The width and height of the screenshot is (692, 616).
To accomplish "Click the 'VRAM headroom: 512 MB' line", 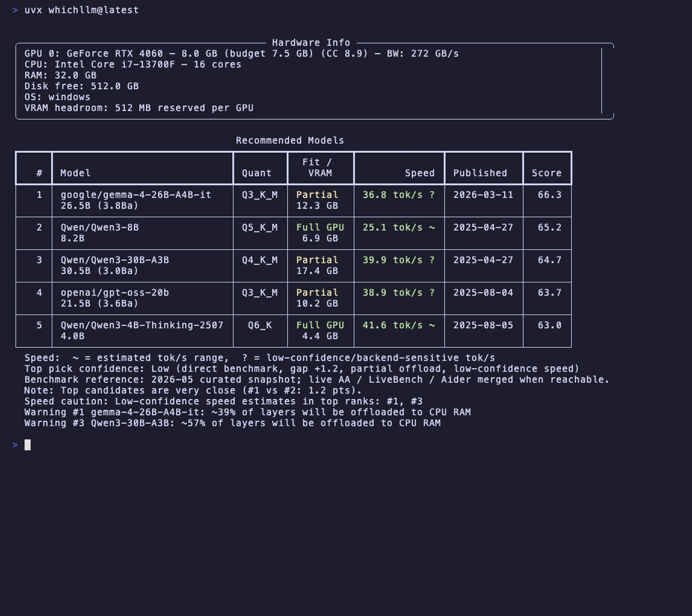I will click(x=139, y=108).
